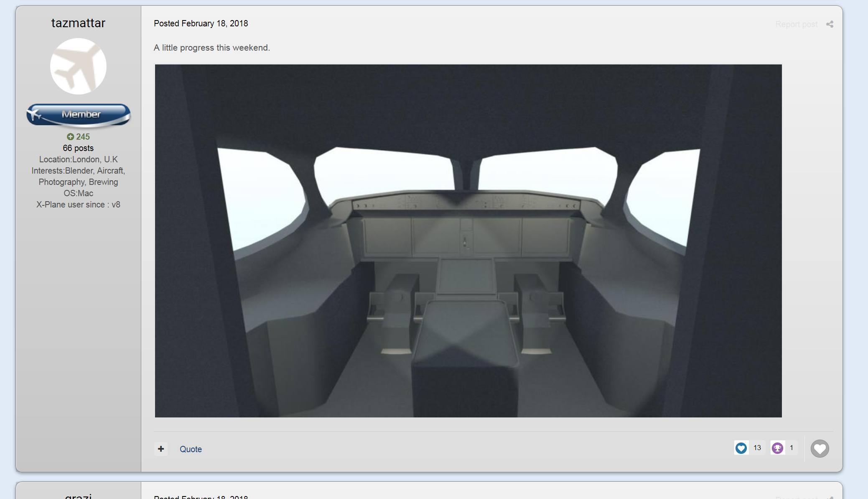Screen dimensions: 868x499
Task: Open the Quote link
Action: tap(191, 449)
